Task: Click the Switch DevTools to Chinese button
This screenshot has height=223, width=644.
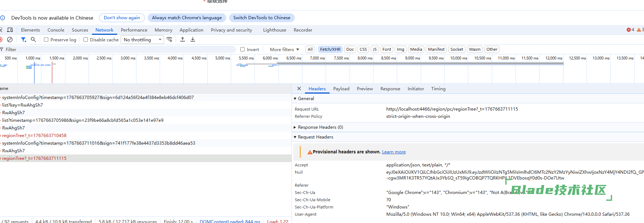Action: [x=261, y=17]
